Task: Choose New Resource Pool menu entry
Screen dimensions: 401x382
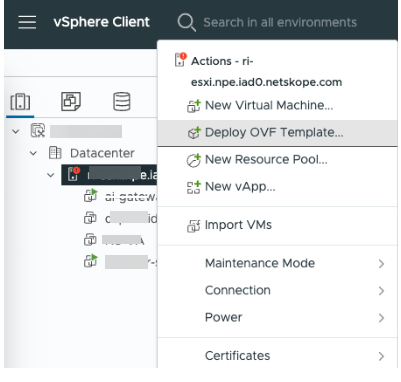Action: (277, 160)
